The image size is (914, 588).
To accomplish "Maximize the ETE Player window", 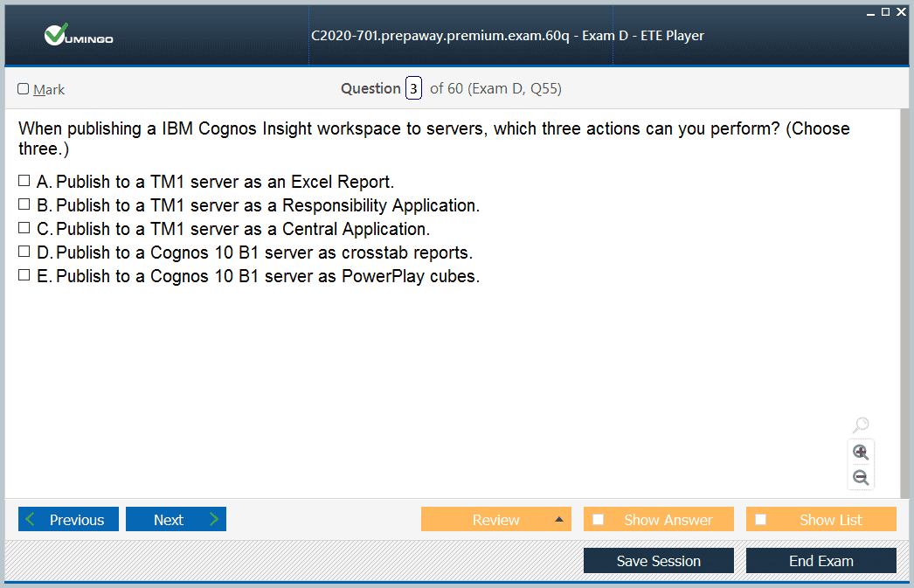I will coord(885,11).
